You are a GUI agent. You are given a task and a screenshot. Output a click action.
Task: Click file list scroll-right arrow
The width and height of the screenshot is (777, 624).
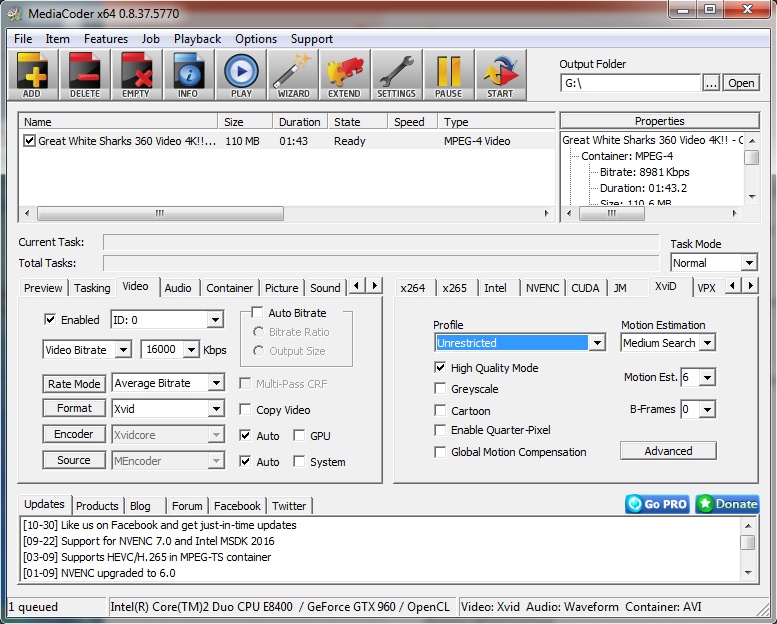click(547, 213)
